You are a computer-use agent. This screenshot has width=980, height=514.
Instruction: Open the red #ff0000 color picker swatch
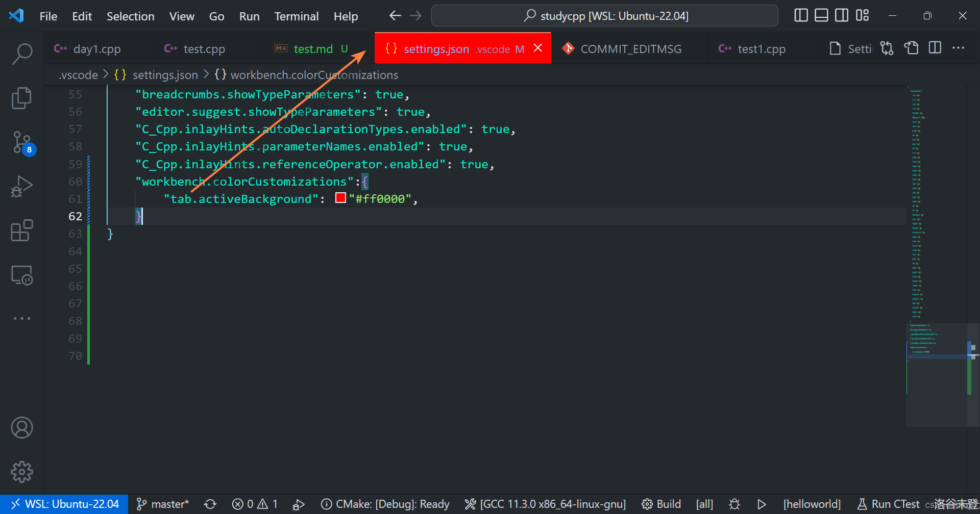[x=340, y=198]
